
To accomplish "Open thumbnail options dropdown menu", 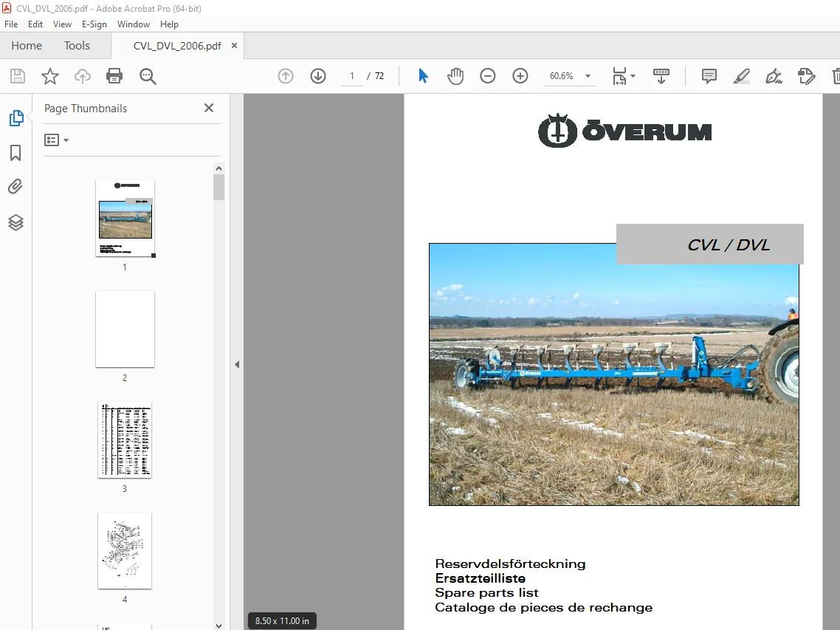I will [56, 140].
